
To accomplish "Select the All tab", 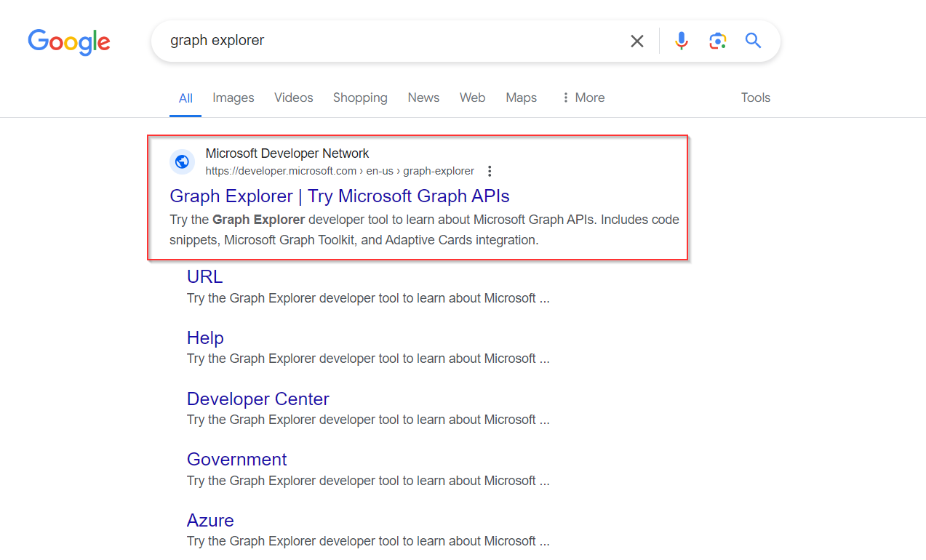I will pyautogui.click(x=186, y=98).
